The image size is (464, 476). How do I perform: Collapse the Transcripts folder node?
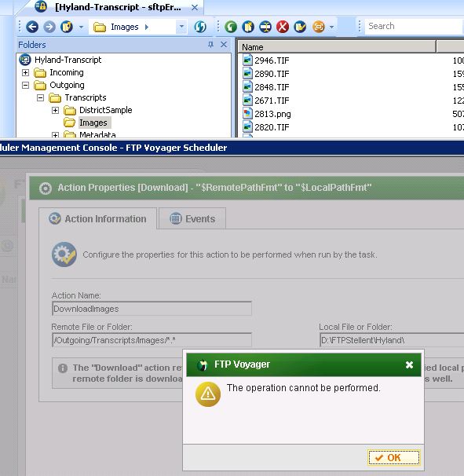(x=40, y=97)
